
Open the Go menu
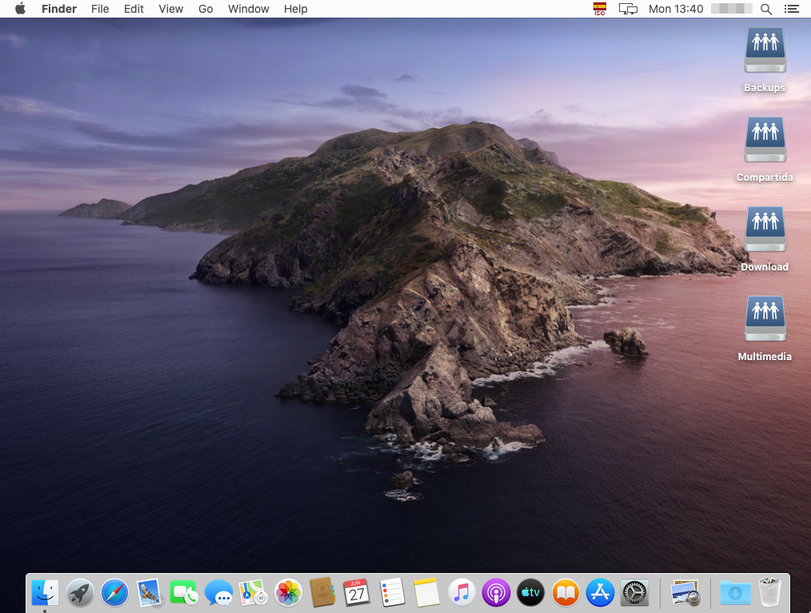click(206, 9)
